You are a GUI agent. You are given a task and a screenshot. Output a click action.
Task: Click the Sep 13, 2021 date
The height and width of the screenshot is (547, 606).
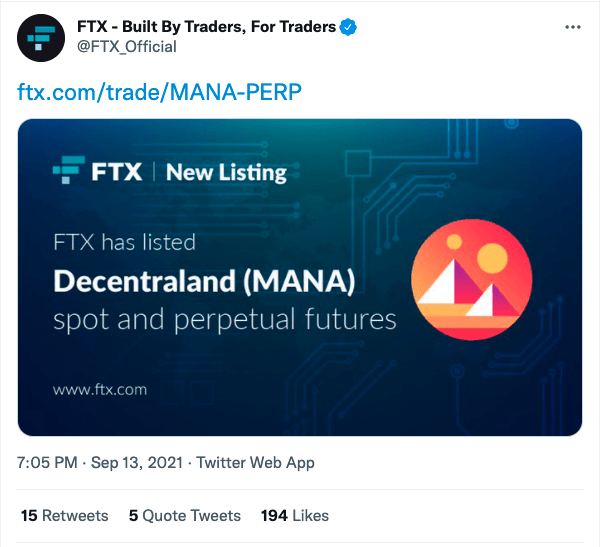pyautogui.click(x=138, y=462)
